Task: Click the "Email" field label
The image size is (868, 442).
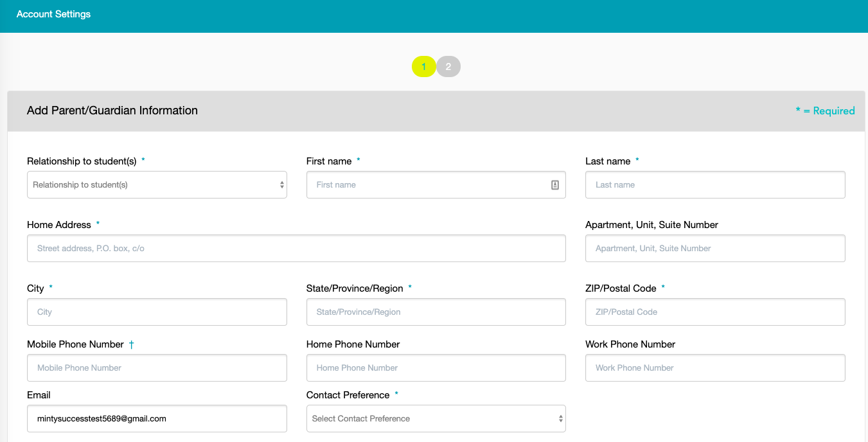Action: pos(39,395)
